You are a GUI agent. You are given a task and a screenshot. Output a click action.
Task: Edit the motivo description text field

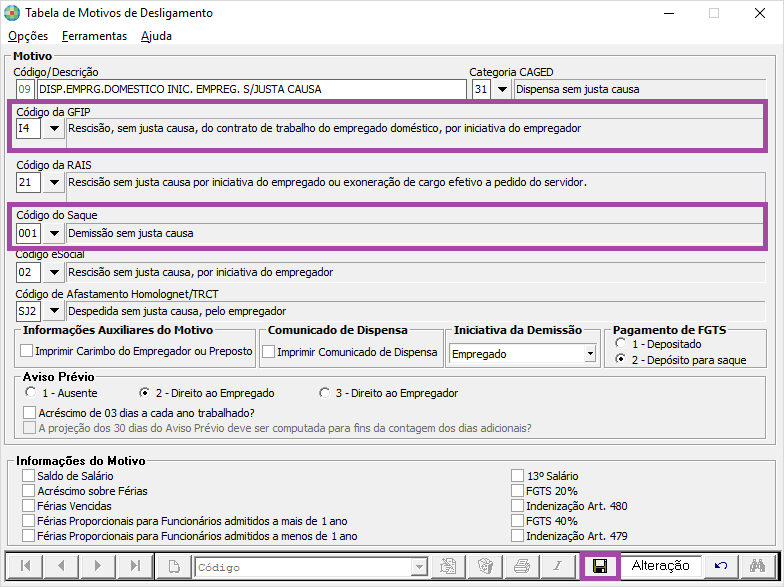point(251,89)
